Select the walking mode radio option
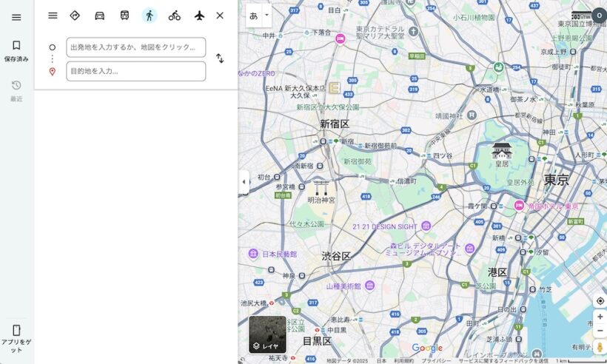This screenshot has height=364, width=607. point(150,16)
